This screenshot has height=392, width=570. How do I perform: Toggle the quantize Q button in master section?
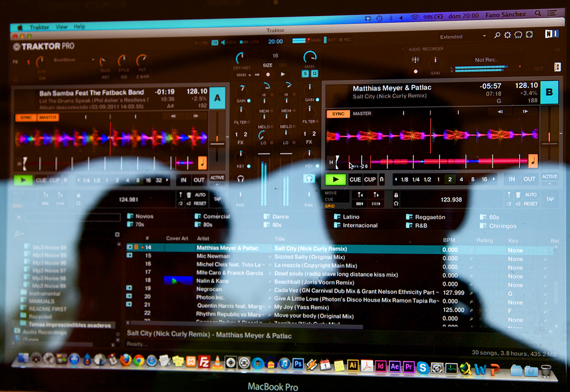pos(315,74)
